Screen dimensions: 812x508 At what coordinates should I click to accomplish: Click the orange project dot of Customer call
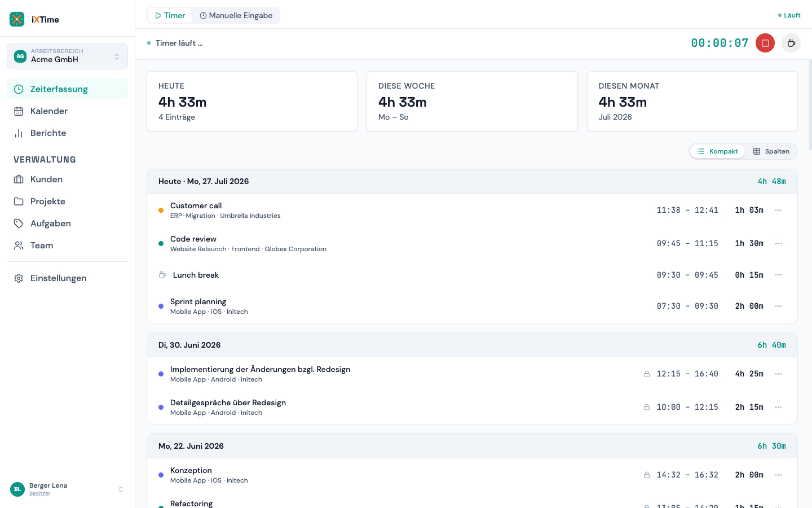tap(161, 211)
